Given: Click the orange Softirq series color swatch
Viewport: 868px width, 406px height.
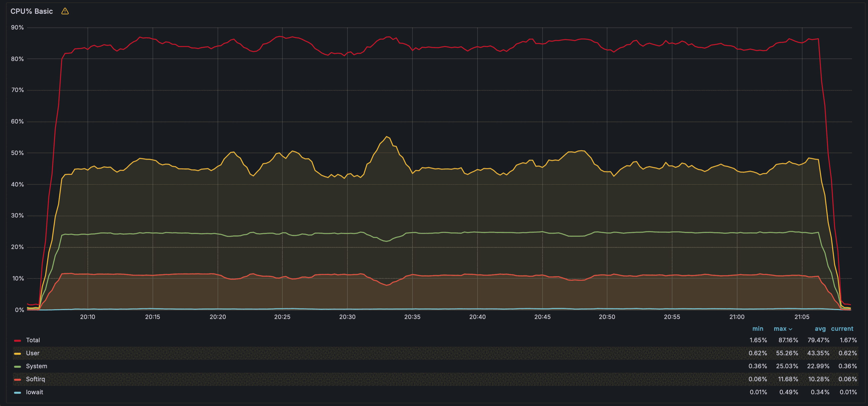Looking at the screenshot, I should click(x=18, y=379).
